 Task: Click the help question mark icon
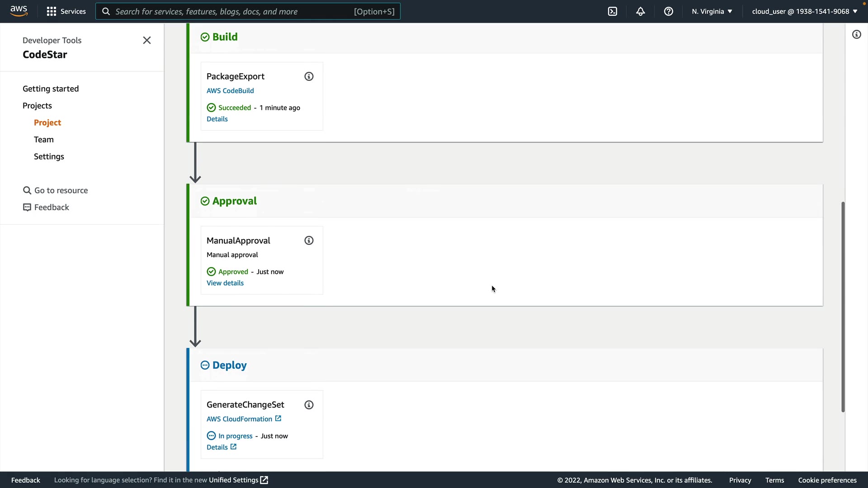(669, 11)
